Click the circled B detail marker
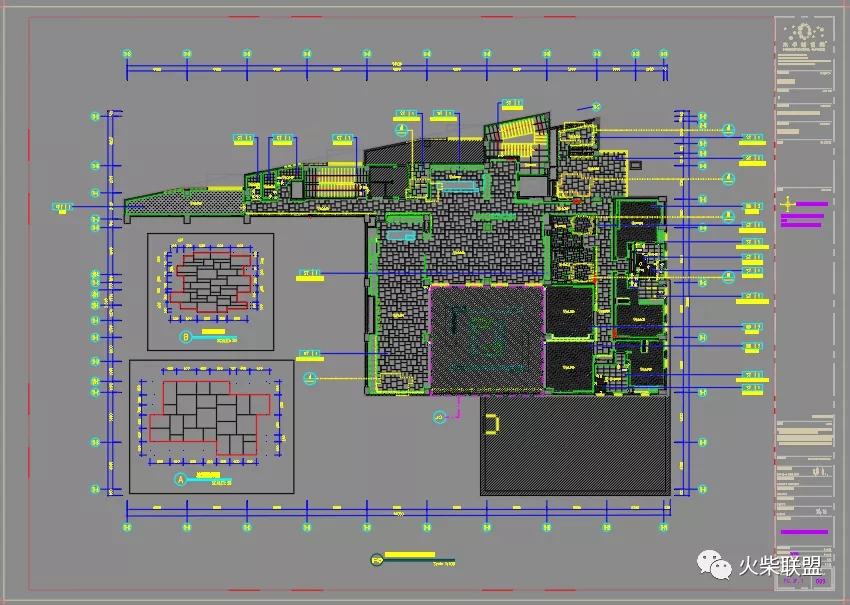This screenshot has height=605, width=850. (186, 337)
